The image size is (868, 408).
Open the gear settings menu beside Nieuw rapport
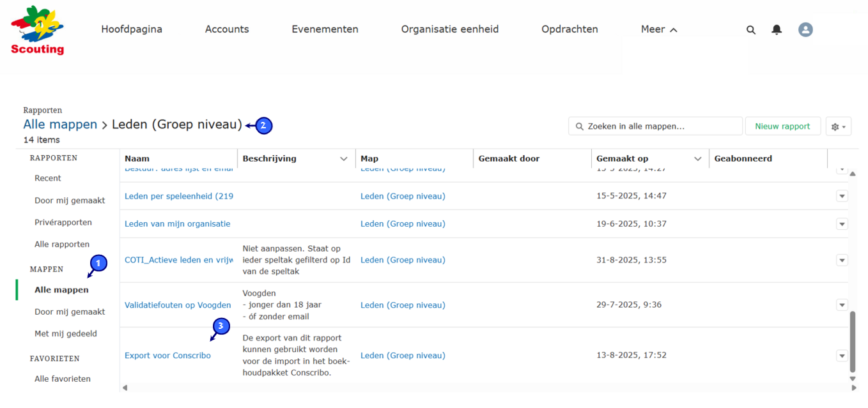pos(838,126)
